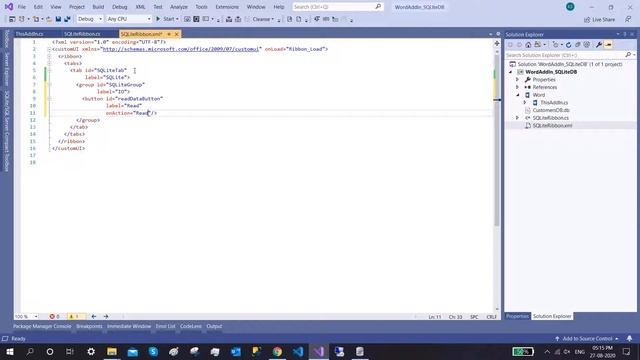
Task: Click the editor vertical scrollbar
Action: click(497, 139)
